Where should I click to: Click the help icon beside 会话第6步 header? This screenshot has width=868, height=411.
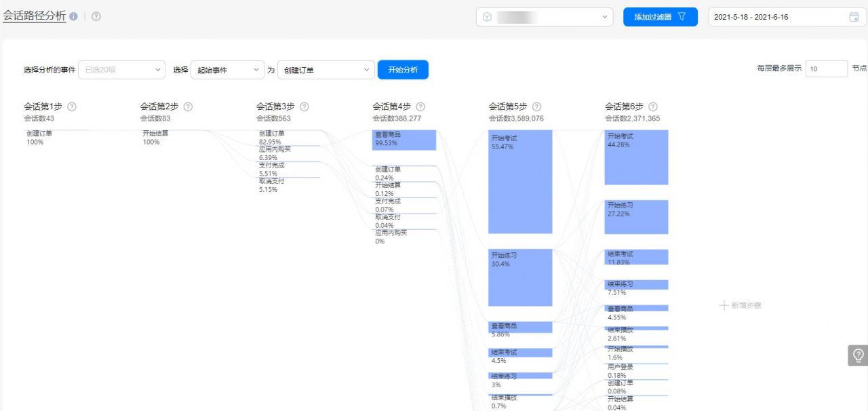pyautogui.click(x=652, y=106)
